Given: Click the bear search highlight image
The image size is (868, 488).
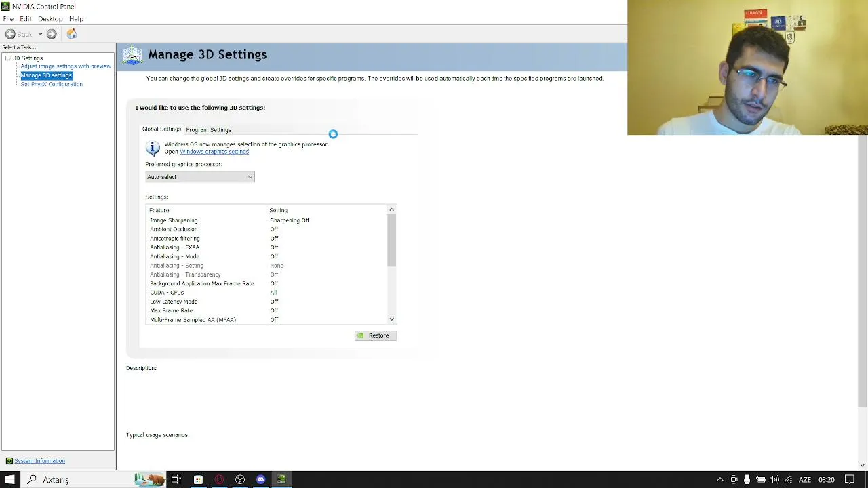Looking at the screenshot, I should (x=149, y=479).
